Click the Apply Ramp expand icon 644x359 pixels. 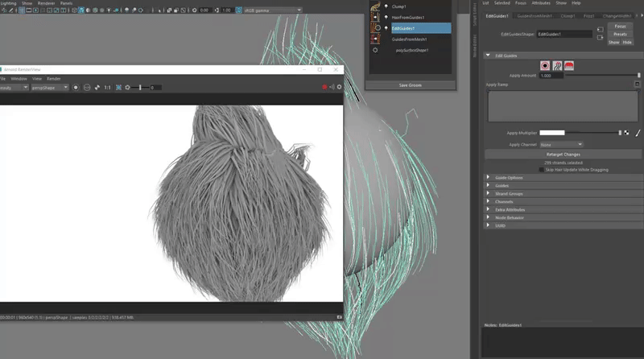637,85
